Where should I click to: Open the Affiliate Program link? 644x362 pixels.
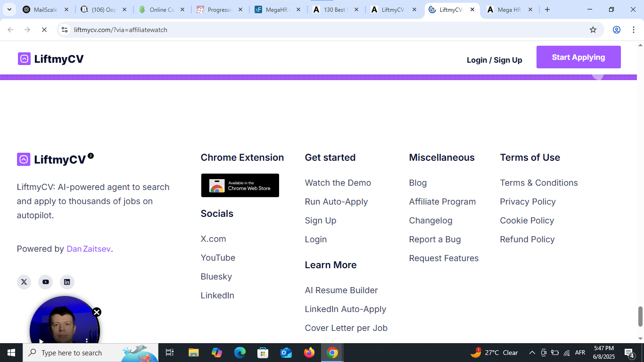[442, 202]
